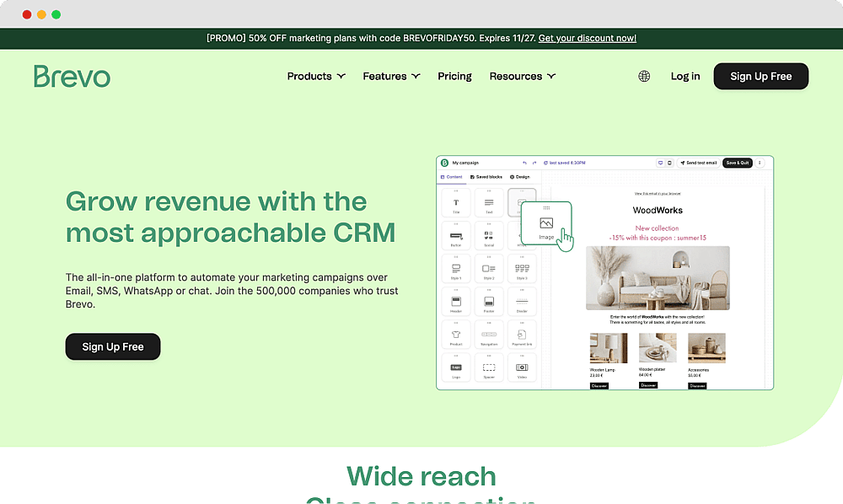Open the three-dot more menu in editor

(x=760, y=163)
